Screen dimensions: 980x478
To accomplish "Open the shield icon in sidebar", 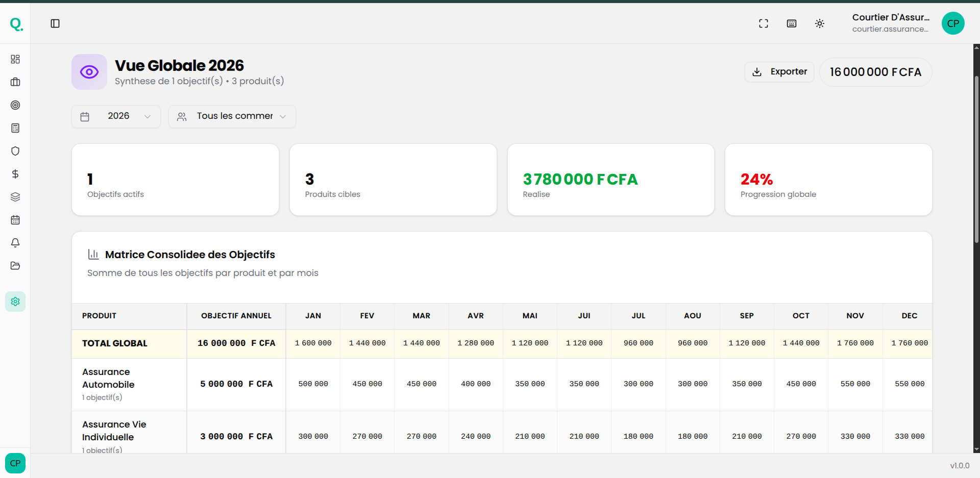I will (15, 151).
